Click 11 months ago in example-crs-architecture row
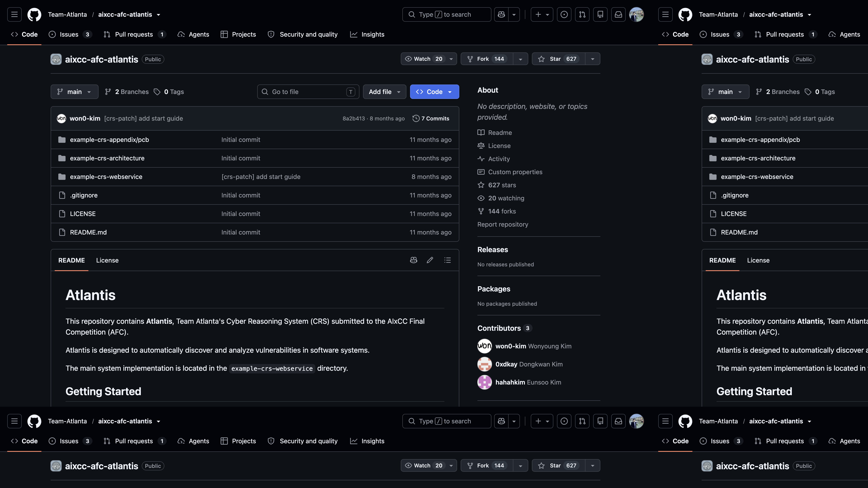The width and height of the screenshot is (868, 488). [x=430, y=158]
